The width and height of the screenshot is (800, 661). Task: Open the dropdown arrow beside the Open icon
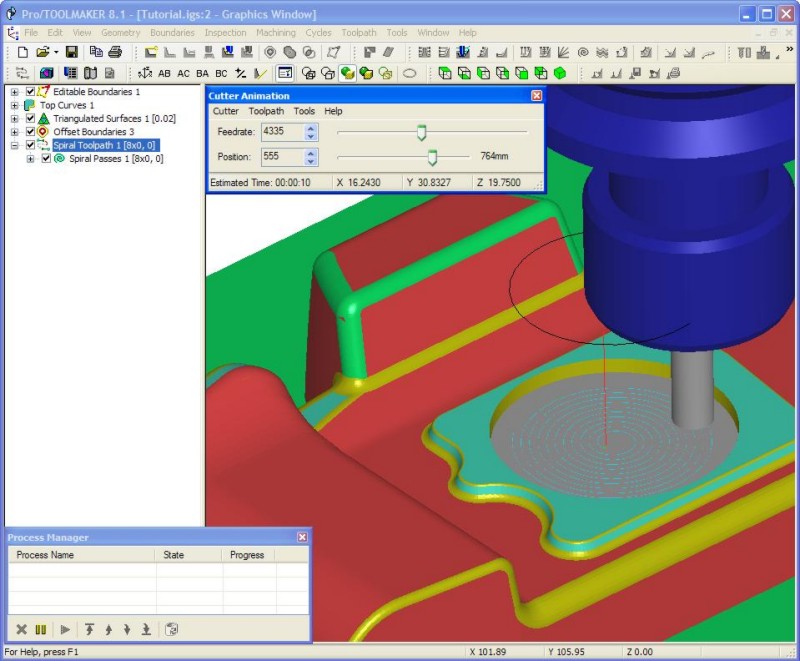click(56, 52)
